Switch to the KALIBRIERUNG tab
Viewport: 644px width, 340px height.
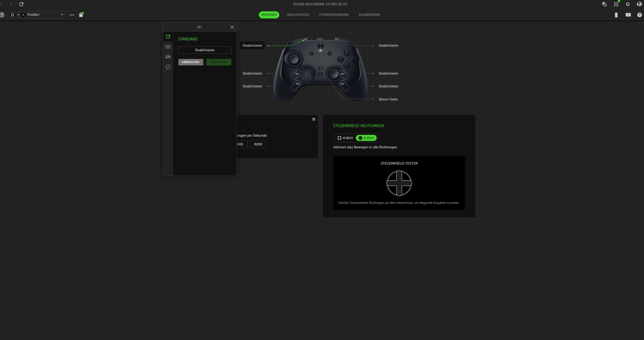click(369, 15)
